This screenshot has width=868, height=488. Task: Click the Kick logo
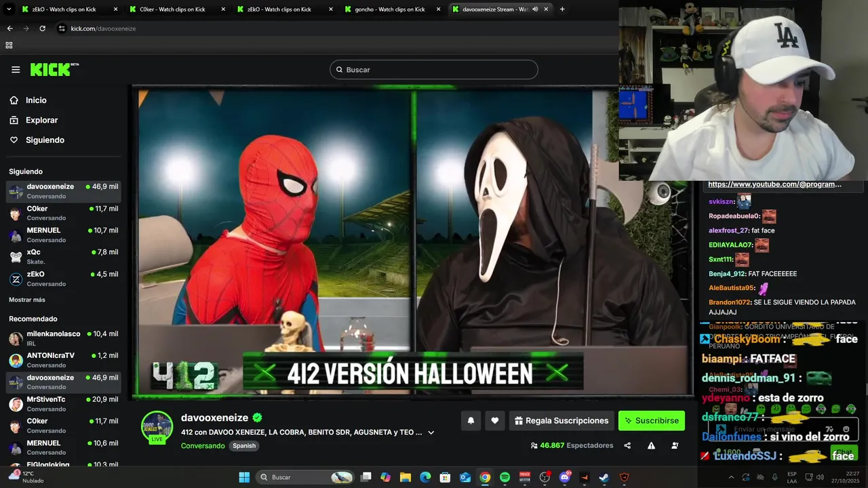(54, 69)
